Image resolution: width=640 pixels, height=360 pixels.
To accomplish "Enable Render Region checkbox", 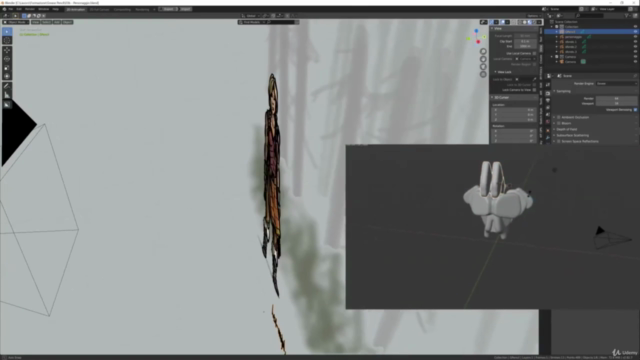I will (534, 64).
